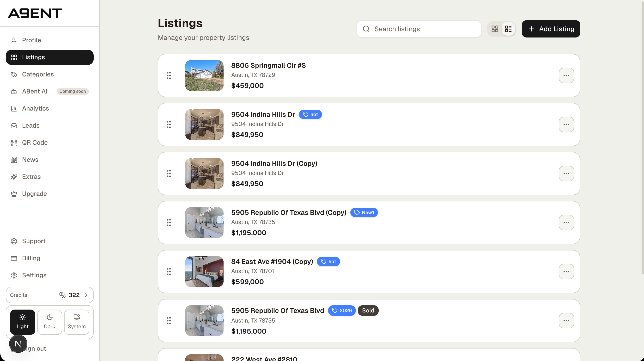644x361 pixels.
Task: Expand the Credits panel chevron
Action: coord(86,295)
